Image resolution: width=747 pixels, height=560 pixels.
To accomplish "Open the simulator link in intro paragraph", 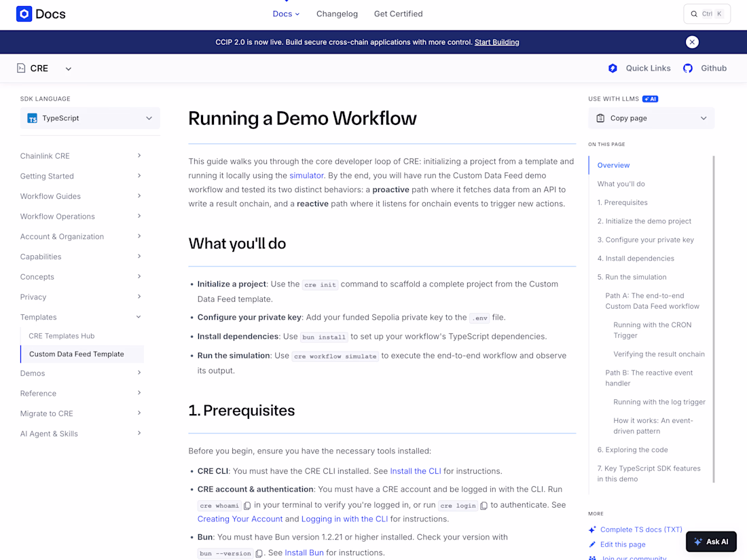I will coord(306,175).
